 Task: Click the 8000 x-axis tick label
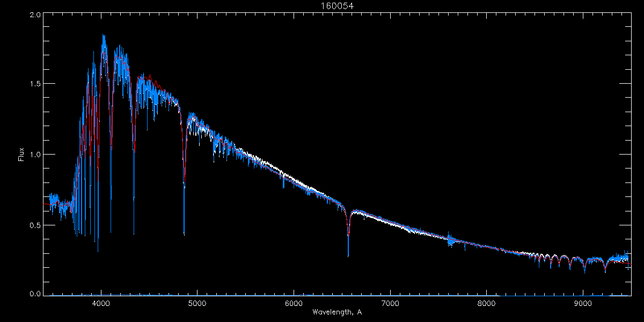(x=487, y=303)
